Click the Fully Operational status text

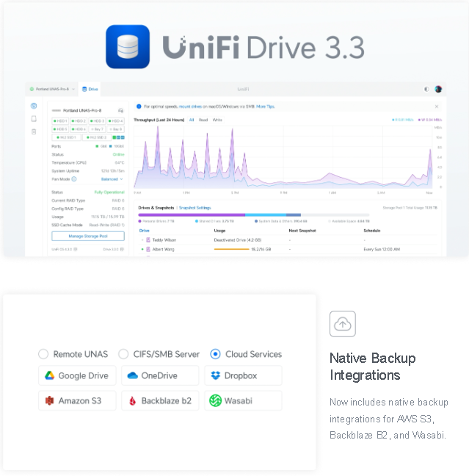coord(109,192)
